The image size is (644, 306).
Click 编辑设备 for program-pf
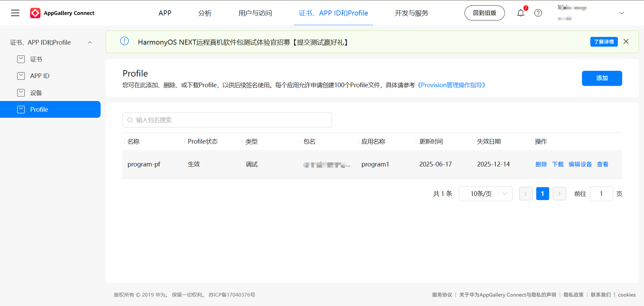click(580, 164)
